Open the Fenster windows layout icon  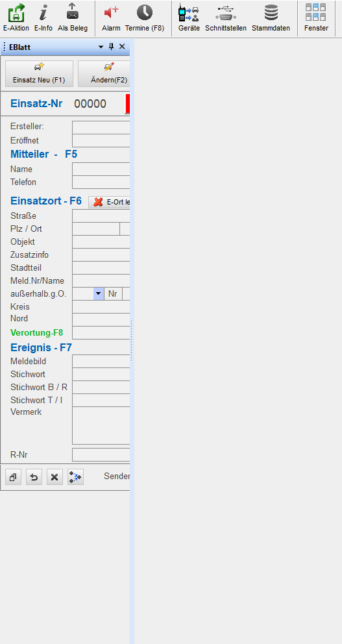pos(316,12)
